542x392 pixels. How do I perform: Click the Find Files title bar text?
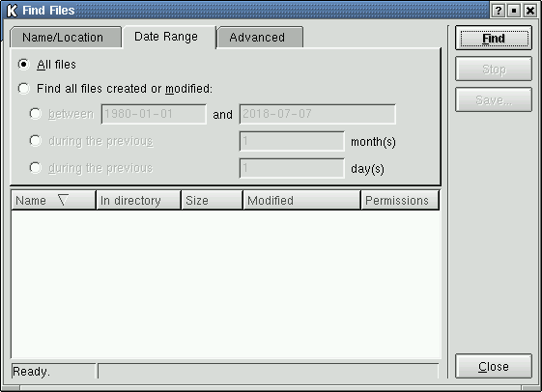[x=48, y=11]
